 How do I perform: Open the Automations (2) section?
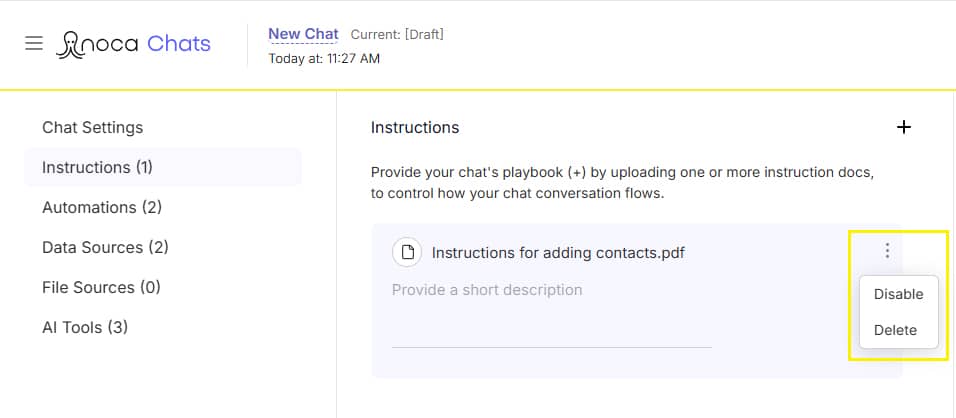tap(102, 207)
